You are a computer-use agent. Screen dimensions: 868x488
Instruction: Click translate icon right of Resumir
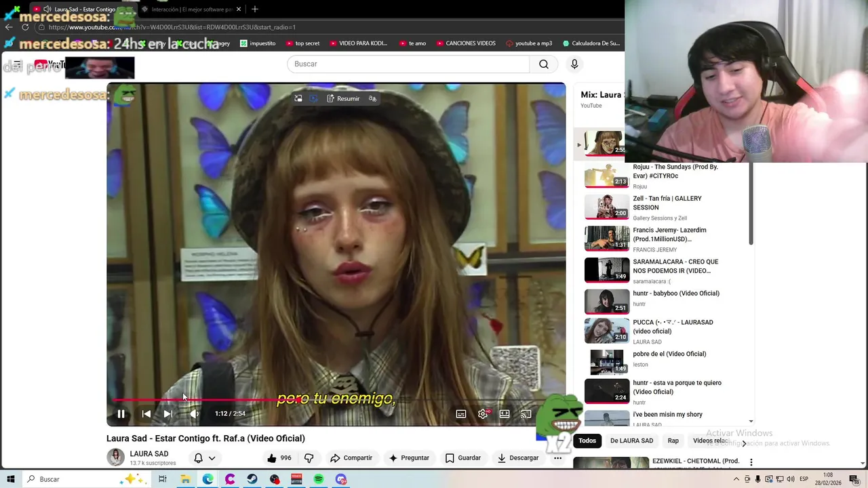(372, 99)
